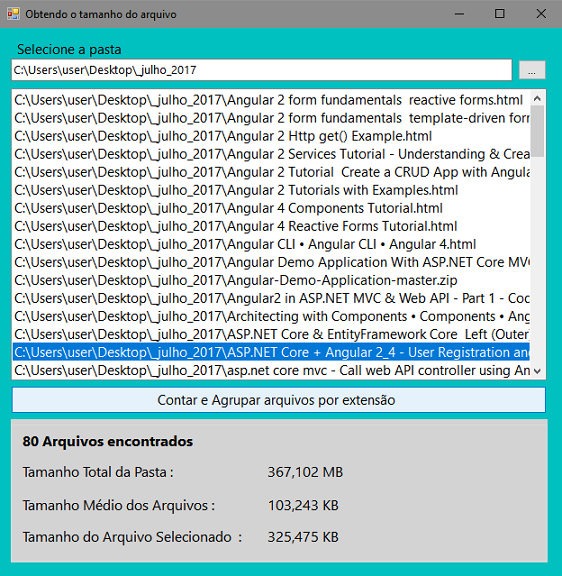The width and height of the screenshot is (562, 576).
Task: Click the list scroll down arrow
Action: [537, 371]
